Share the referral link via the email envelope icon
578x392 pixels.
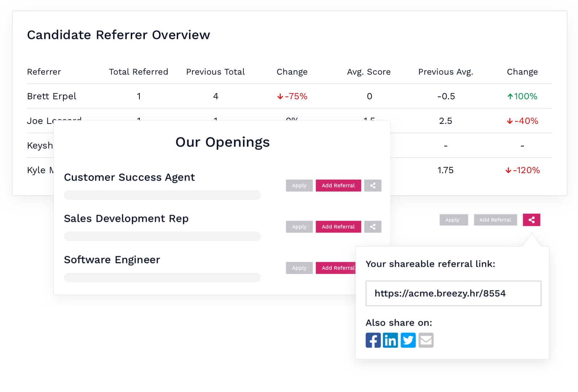[x=426, y=340]
